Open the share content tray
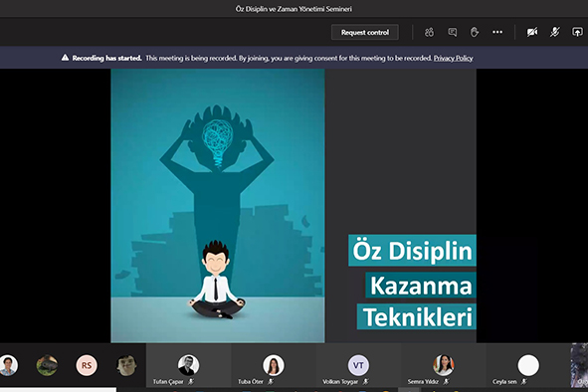588x392 pixels. [577, 32]
